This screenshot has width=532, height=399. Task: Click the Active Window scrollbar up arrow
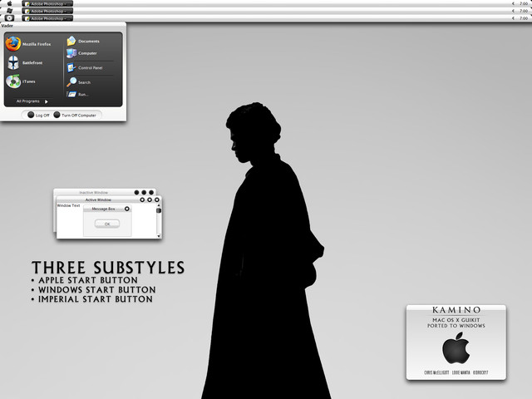159,205
